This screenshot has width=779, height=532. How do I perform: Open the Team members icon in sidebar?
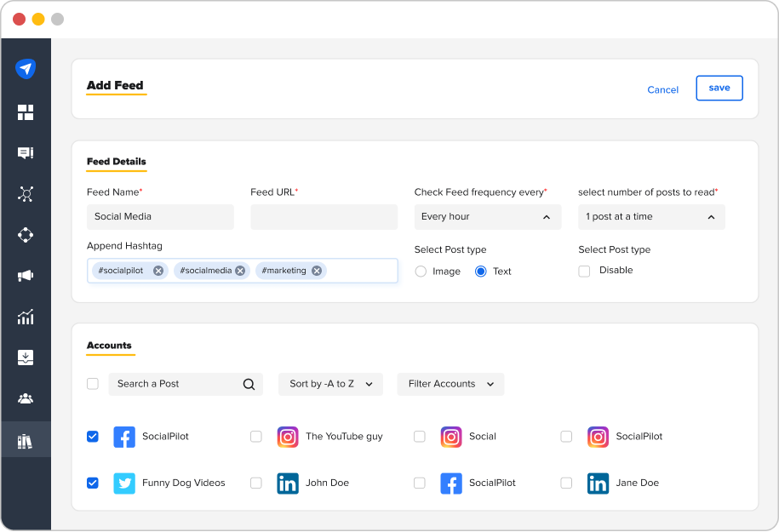(26, 398)
